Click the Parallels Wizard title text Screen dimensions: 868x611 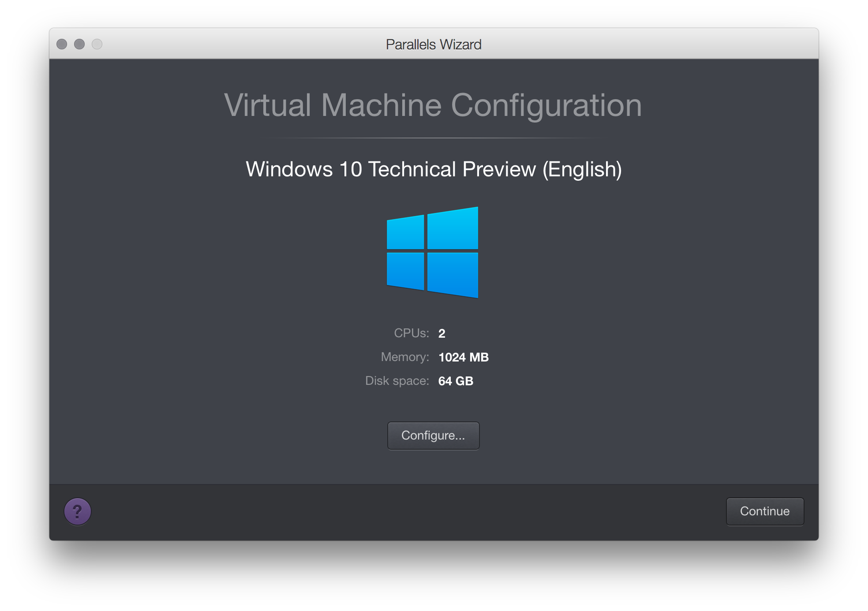[433, 45]
